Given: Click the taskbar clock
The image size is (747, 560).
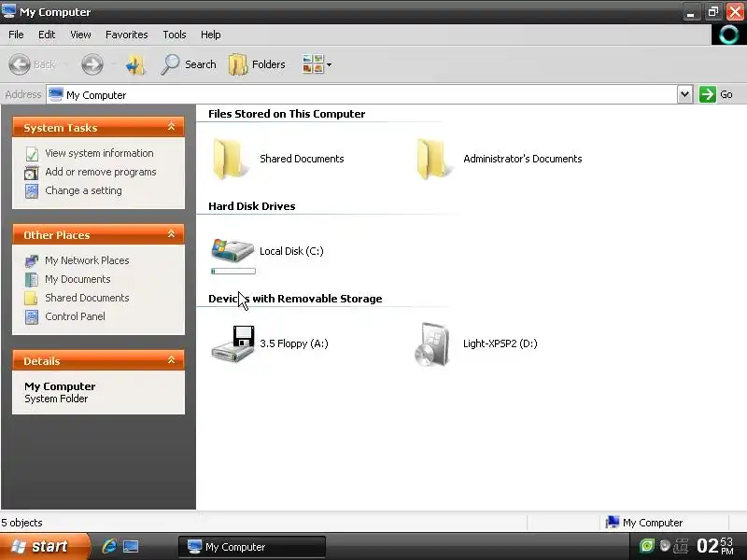Looking at the screenshot, I should click(x=715, y=546).
